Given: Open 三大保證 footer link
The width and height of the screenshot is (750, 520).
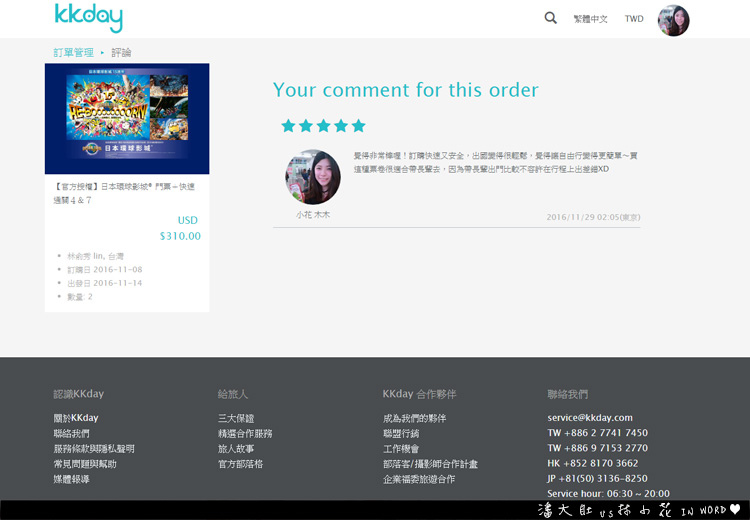Looking at the screenshot, I should (236, 418).
